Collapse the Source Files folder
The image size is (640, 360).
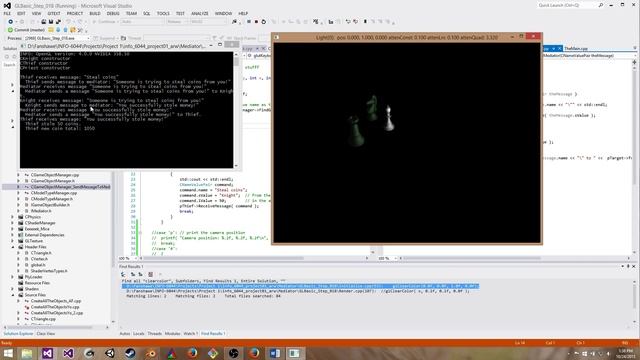point(13,295)
